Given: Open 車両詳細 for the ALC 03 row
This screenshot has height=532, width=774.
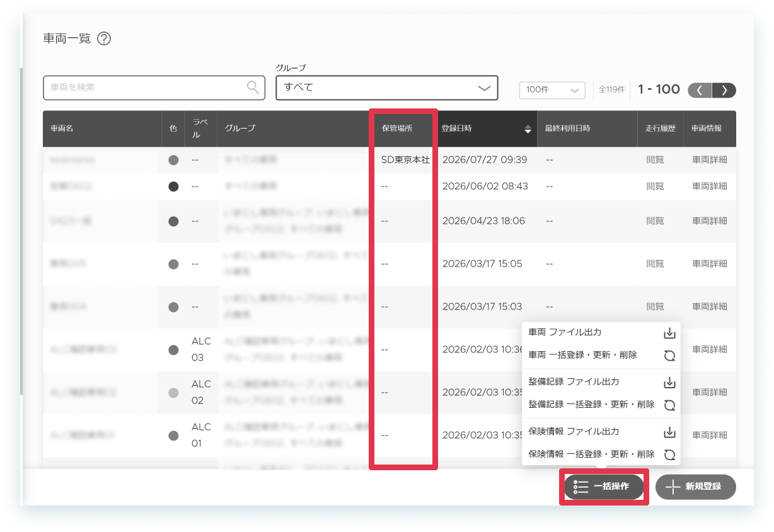Looking at the screenshot, I should (710, 350).
